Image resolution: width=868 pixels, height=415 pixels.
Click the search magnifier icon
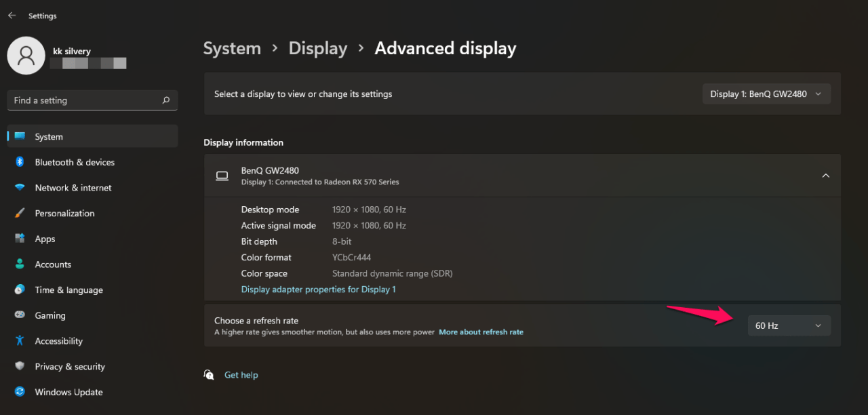coord(166,100)
